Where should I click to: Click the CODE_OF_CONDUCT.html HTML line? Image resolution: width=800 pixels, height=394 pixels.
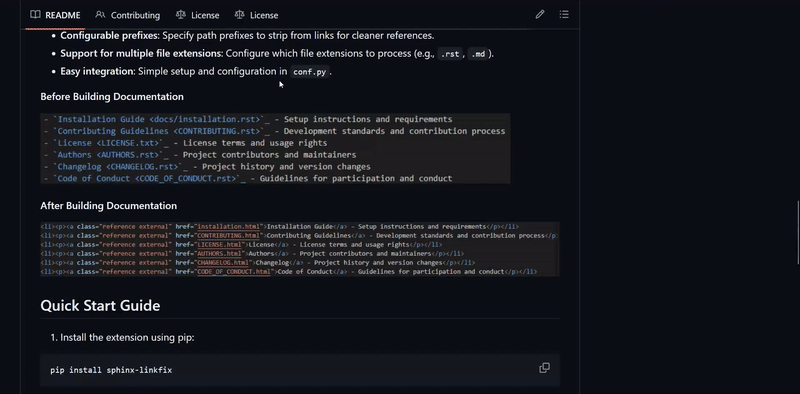point(289,272)
